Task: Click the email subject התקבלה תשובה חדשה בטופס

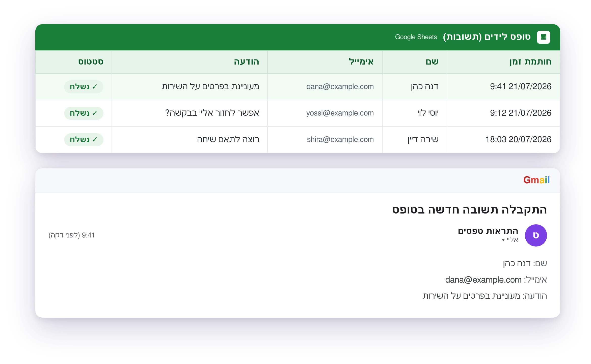Action: point(469,210)
